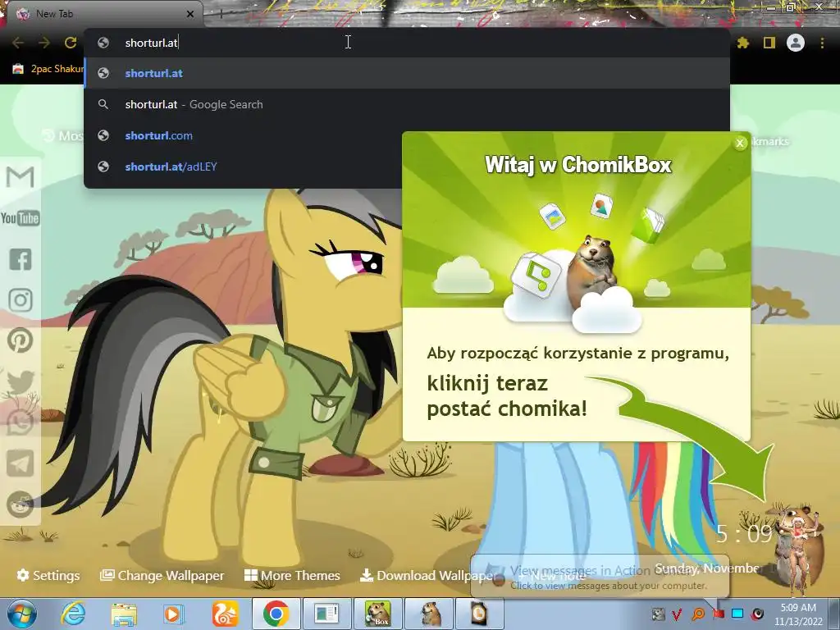Click the Chrome forward arrow
The height and width of the screenshot is (630, 840).
pos(44,43)
